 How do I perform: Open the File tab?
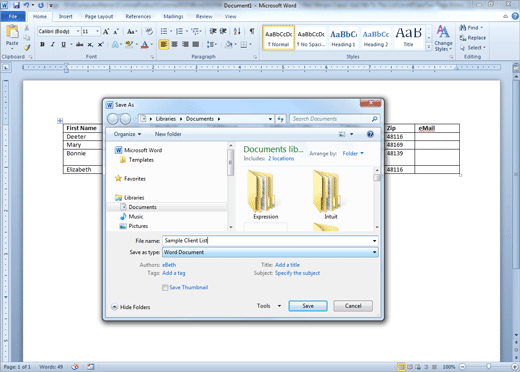coord(13,16)
